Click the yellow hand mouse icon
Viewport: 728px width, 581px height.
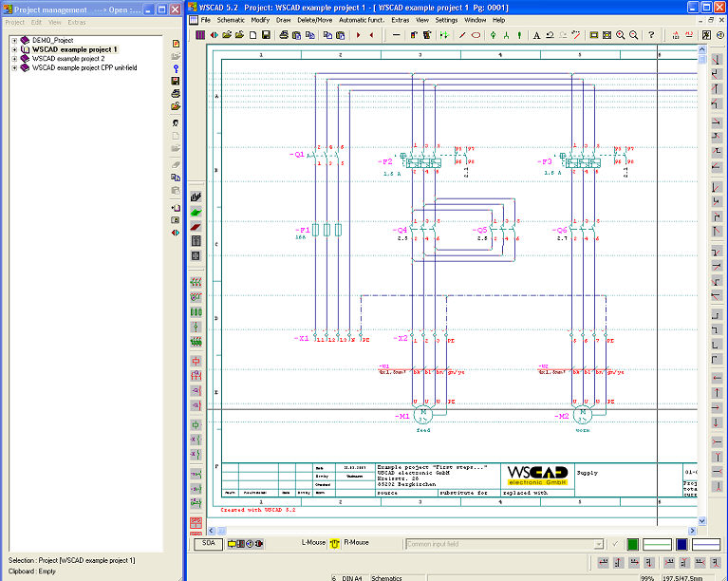[x=334, y=543]
